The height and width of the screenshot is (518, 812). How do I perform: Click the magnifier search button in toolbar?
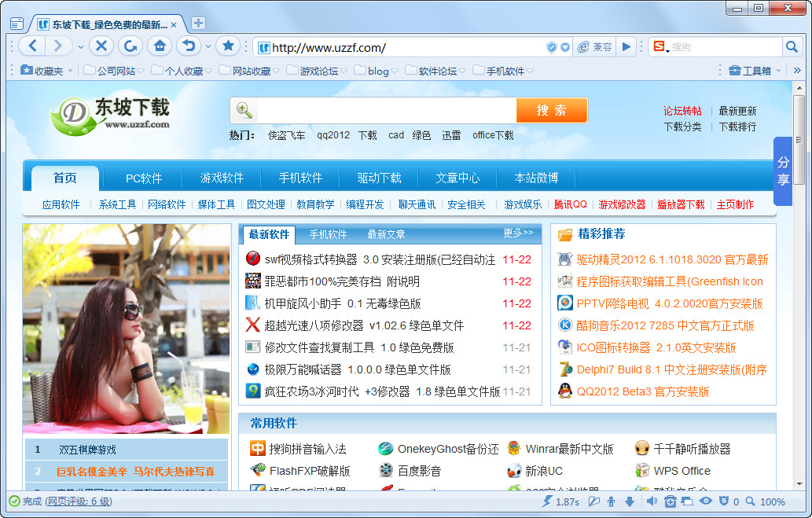792,47
